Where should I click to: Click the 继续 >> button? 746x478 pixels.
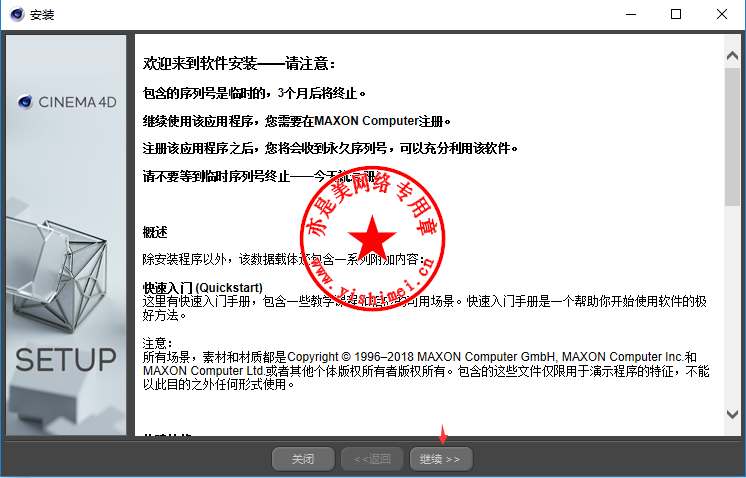(441, 459)
